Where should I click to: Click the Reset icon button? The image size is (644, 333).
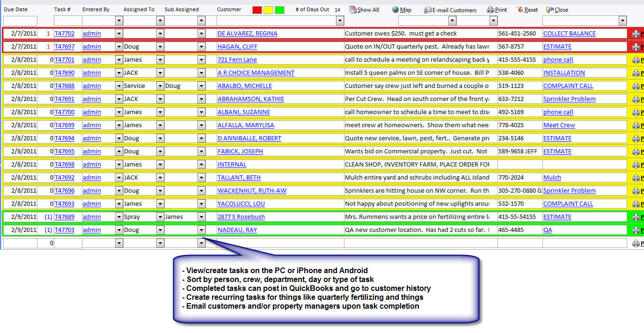520,9
